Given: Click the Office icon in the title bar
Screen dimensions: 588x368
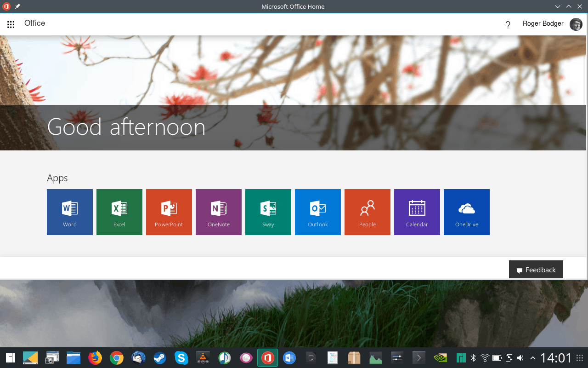Looking at the screenshot, I should pyautogui.click(x=6, y=6).
